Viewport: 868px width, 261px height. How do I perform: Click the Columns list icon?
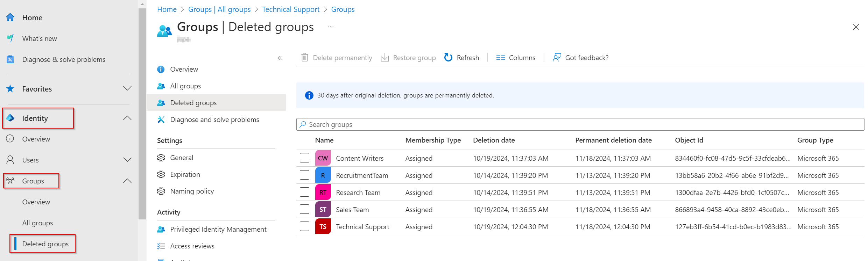(501, 57)
